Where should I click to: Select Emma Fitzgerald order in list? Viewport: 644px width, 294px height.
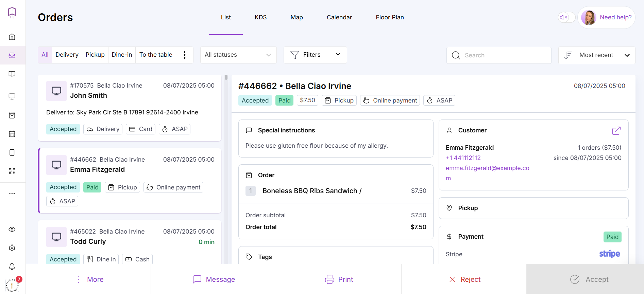point(130,181)
